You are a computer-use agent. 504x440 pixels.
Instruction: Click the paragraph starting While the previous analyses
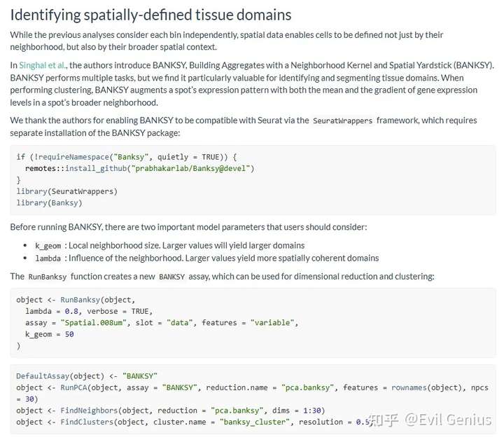[x=227, y=41]
